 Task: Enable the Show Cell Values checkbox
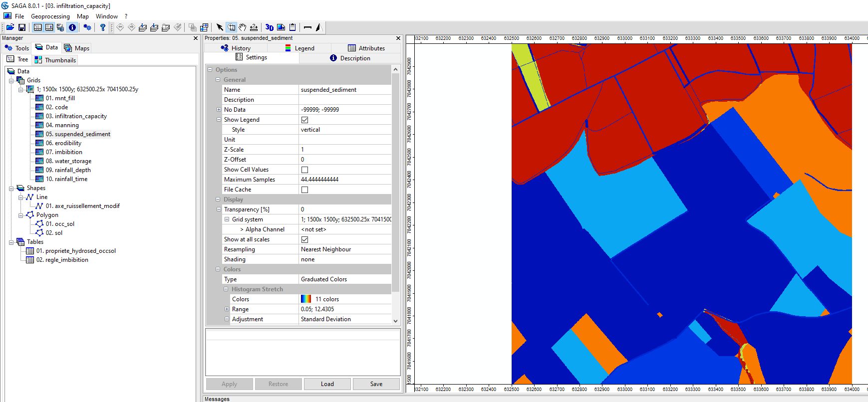(304, 170)
